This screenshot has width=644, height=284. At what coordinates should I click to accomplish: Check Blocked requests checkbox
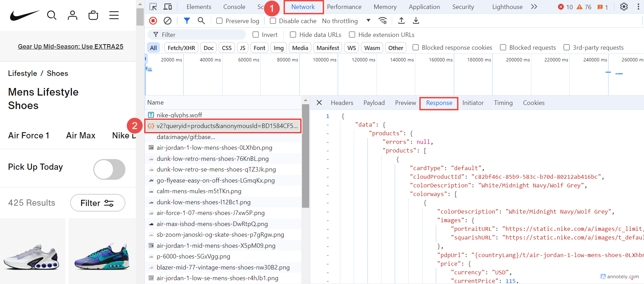503,47
